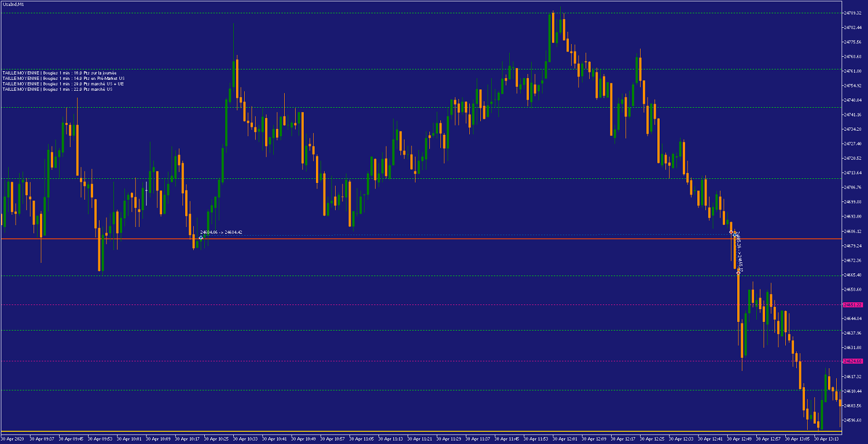Click the '30 Apr 10:25' time label
The height and width of the screenshot is (444, 868).
tap(216, 438)
